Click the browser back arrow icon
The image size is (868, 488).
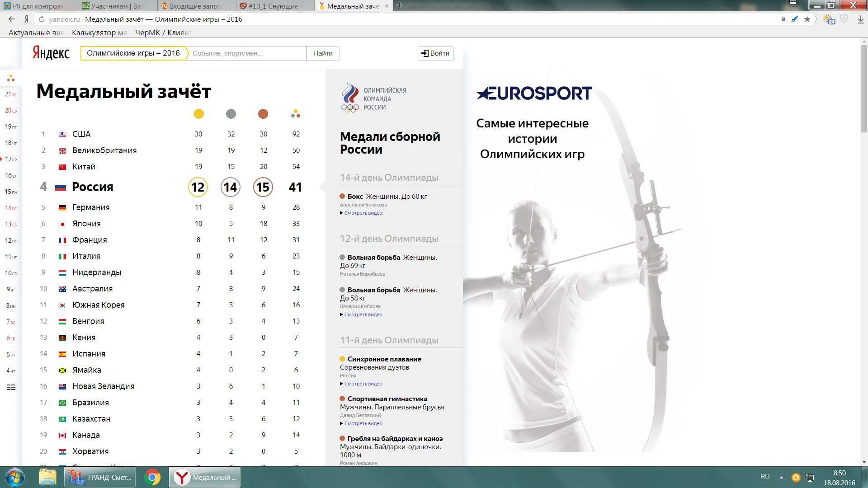point(12,19)
